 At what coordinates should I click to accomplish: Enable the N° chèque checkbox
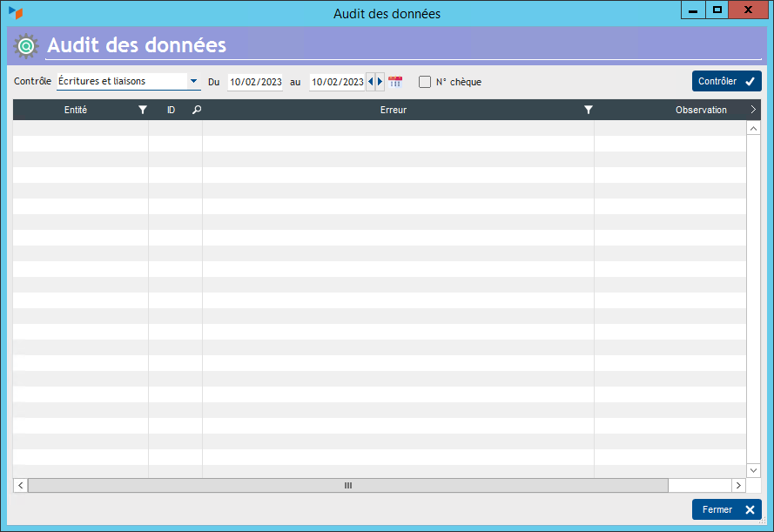click(x=425, y=82)
